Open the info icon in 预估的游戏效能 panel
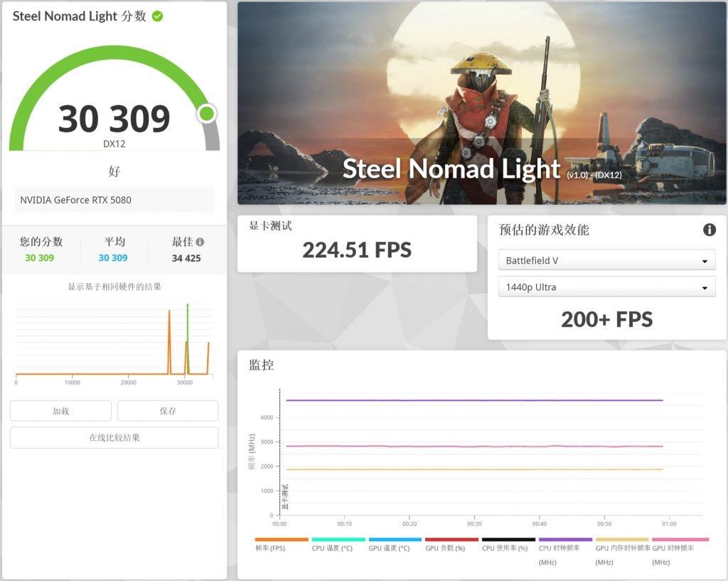Screen dimensions: 728x581 [709, 229]
